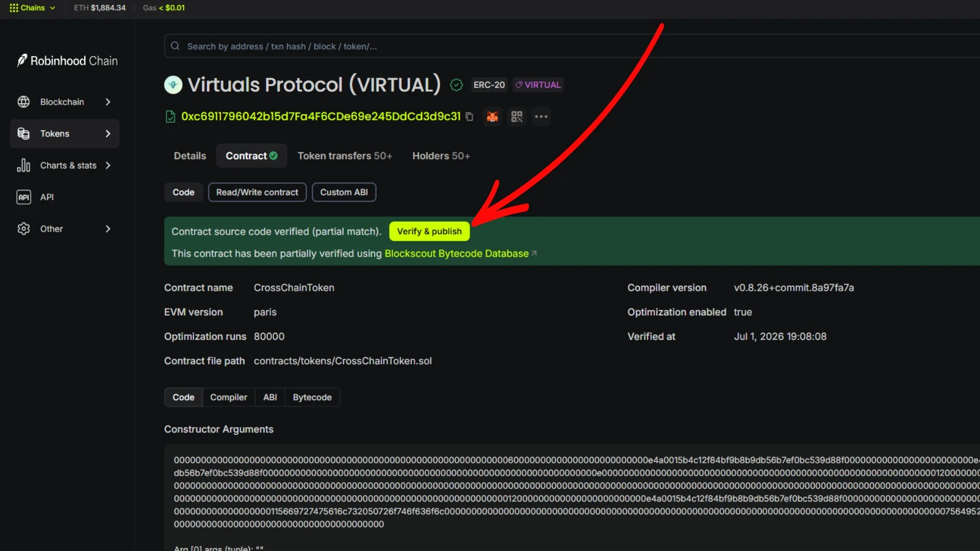Click the Gas < $0.01 indicator
Image resolution: width=980 pixels, height=551 pixels.
[164, 8]
